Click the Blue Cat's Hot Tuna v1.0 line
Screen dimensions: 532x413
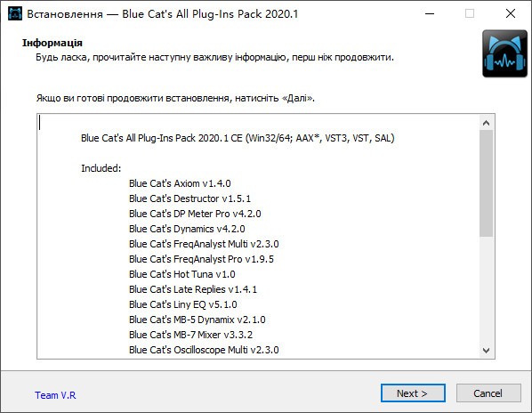point(182,274)
